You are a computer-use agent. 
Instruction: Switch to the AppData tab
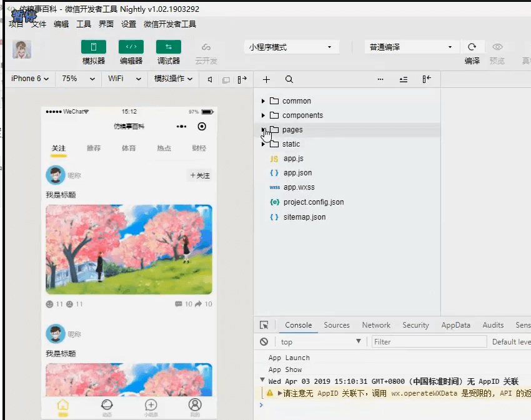(x=455, y=325)
